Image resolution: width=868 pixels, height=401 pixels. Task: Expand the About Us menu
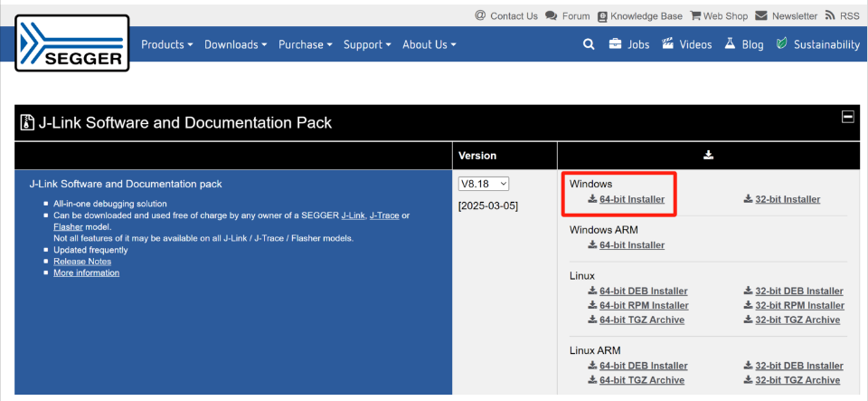tap(429, 44)
